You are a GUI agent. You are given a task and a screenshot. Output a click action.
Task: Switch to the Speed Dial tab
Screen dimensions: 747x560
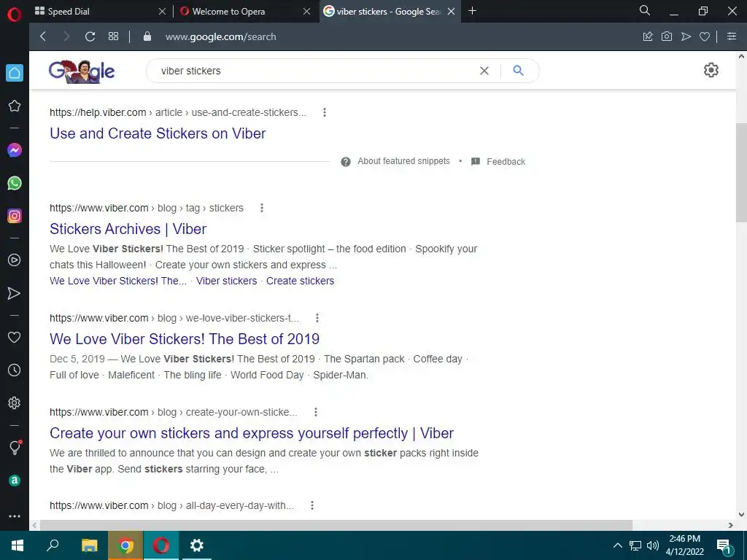(x=101, y=11)
